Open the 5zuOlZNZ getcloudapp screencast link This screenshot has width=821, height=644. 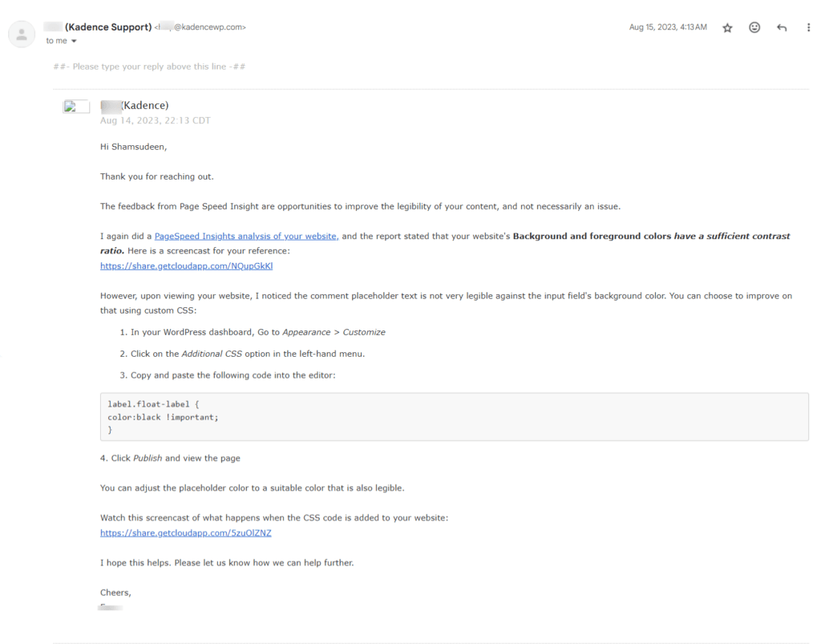(x=184, y=533)
